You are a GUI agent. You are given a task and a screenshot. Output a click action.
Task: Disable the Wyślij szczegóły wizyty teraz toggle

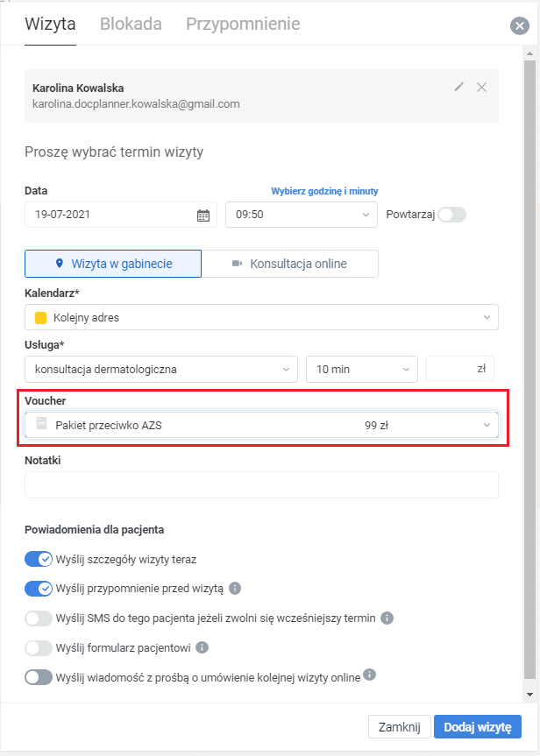tap(39, 558)
